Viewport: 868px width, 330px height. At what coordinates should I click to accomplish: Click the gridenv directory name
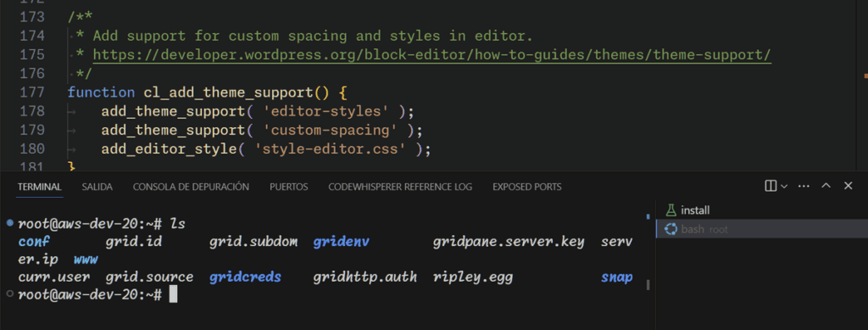[341, 242]
